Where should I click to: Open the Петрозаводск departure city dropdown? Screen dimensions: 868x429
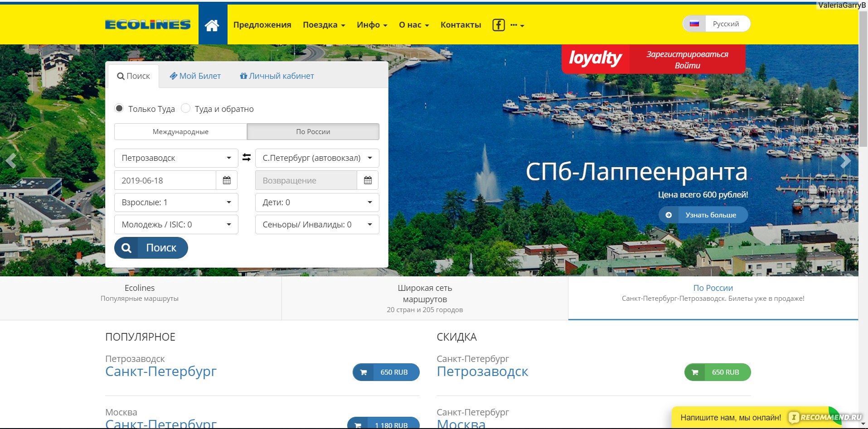pos(176,158)
